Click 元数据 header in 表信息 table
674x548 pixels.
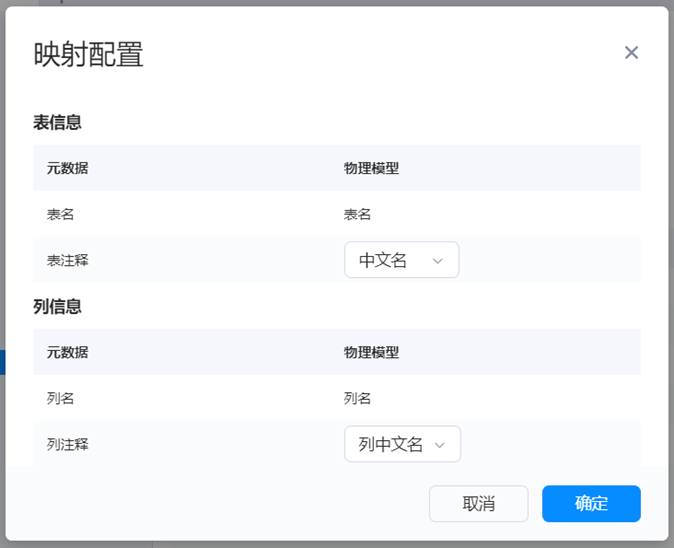pyautogui.click(x=67, y=168)
